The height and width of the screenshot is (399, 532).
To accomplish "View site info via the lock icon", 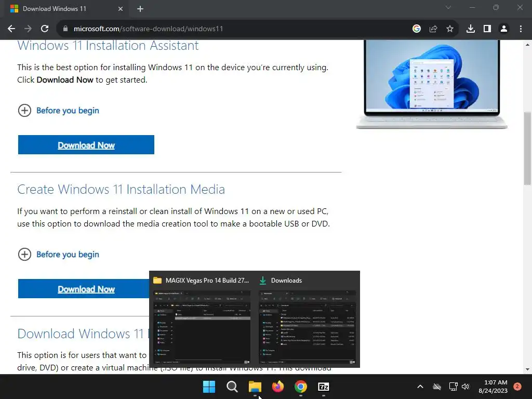I will (x=65, y=29).
